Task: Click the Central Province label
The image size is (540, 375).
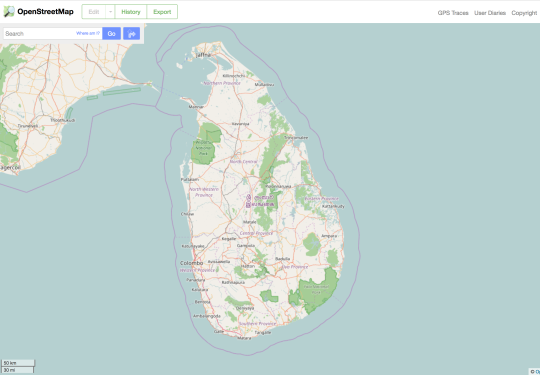Action: pos(256,233)
